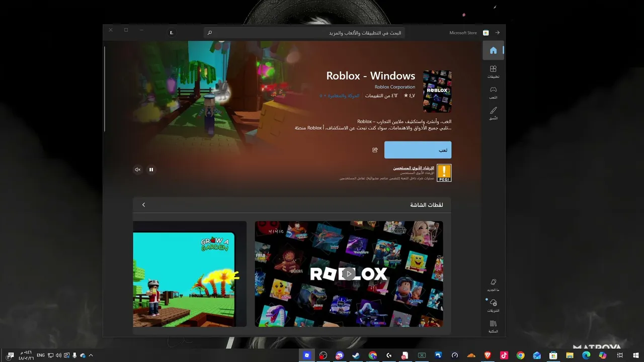Open File Explorer from the taskbar
The height and width of the screenshot is (362, 644).
point(570,355)
